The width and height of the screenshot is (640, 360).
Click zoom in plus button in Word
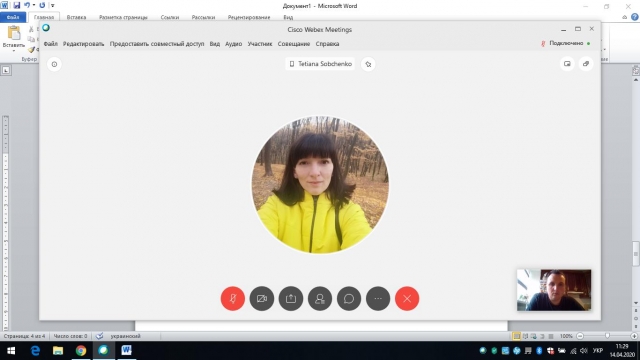pyautogui.click(x=634, y=336)
